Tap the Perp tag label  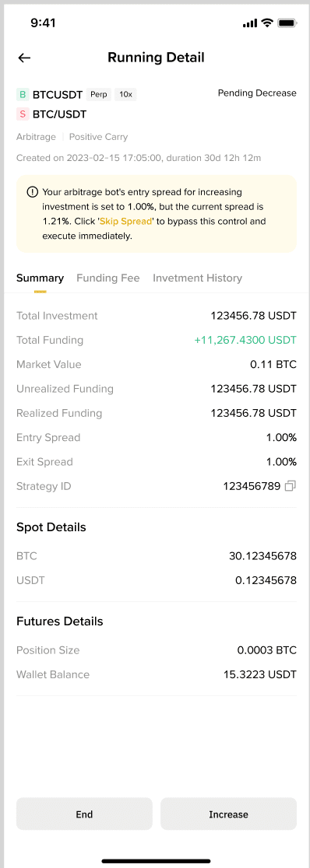[x=99, y=95]
